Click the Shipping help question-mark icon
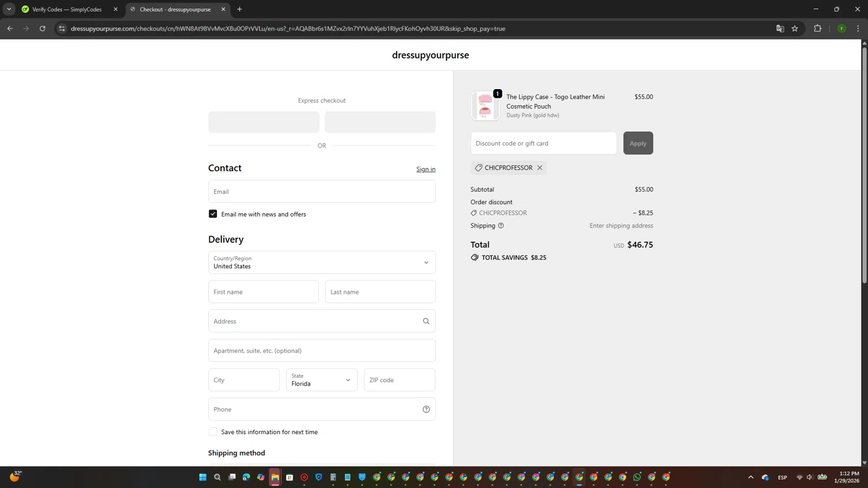This screenshot has width=868, height=488. [x=501, y=225]
